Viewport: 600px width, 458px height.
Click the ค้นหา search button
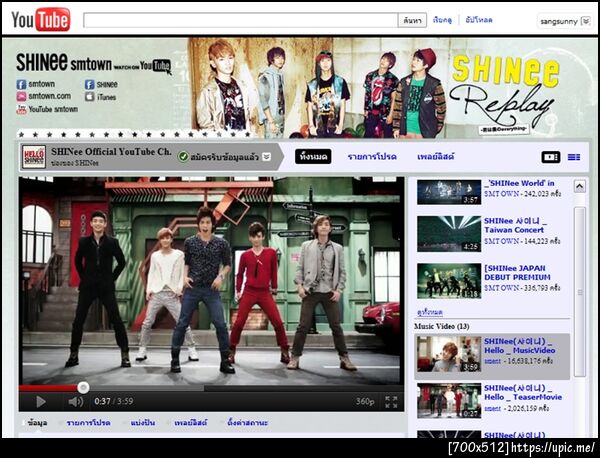click(412, 21)
